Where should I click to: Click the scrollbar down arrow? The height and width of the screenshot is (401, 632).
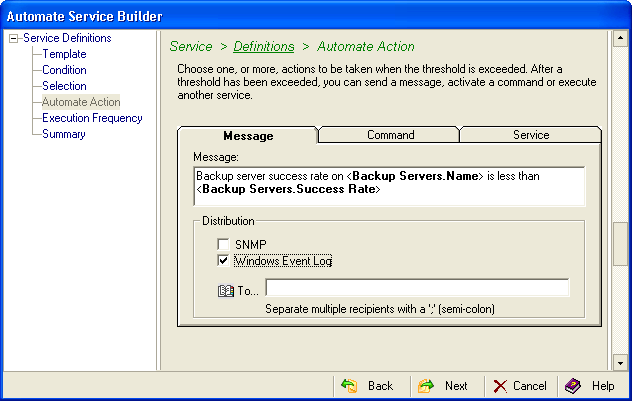coord(620,363)
